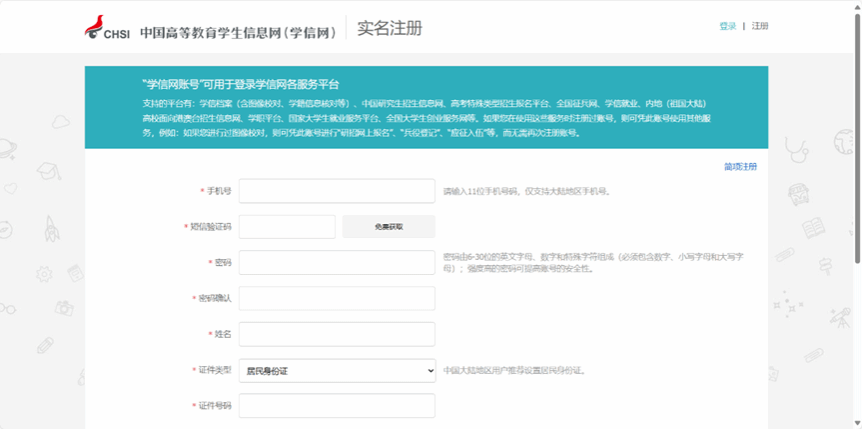The width and height of the screenshot is (862, 429).
Task: Focus the 短信验证码 SMS code field
Action: pos(287,227)
